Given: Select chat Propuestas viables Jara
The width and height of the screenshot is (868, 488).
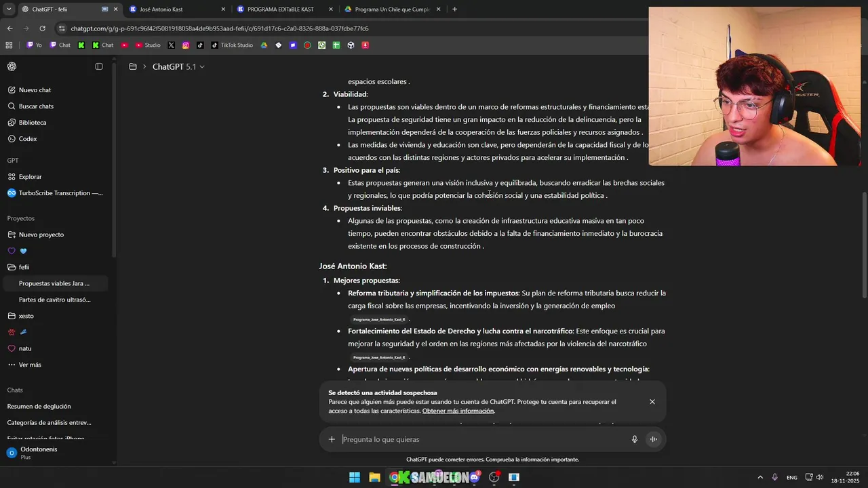Looking at the screenshot, I should pos(56,283).
